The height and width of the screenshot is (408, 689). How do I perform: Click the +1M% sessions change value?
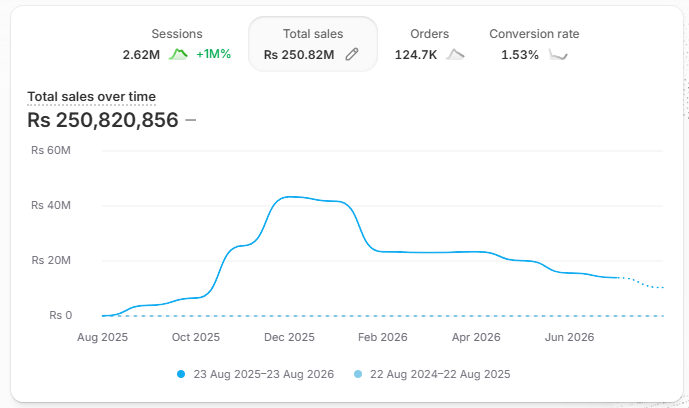pyautogui.click(x=214, y=54)
